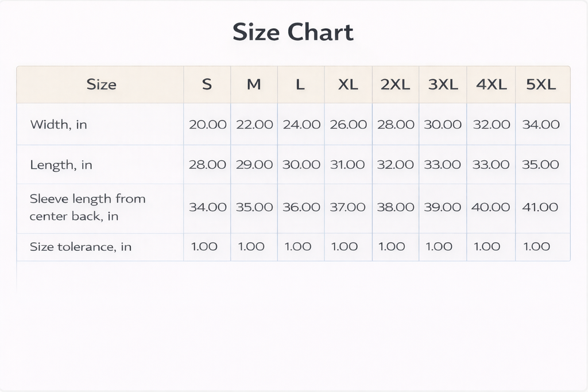Click the 2XL column header

coord(395,85)
